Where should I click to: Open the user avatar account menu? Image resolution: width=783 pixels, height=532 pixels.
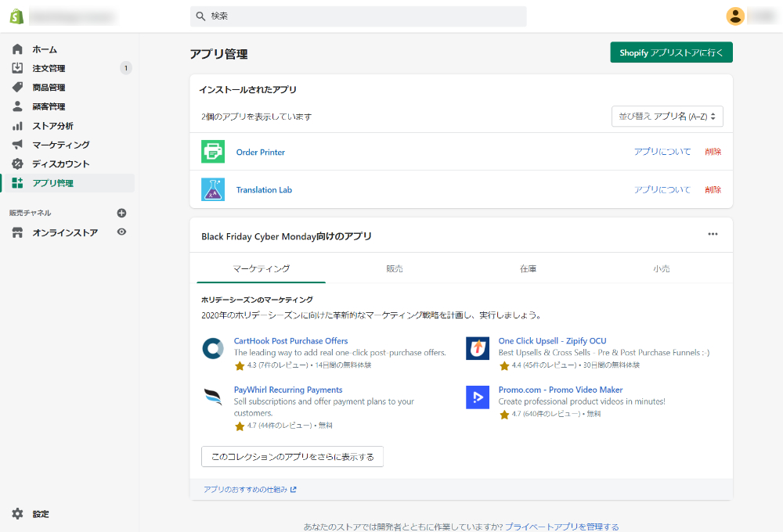coord(735,16)
